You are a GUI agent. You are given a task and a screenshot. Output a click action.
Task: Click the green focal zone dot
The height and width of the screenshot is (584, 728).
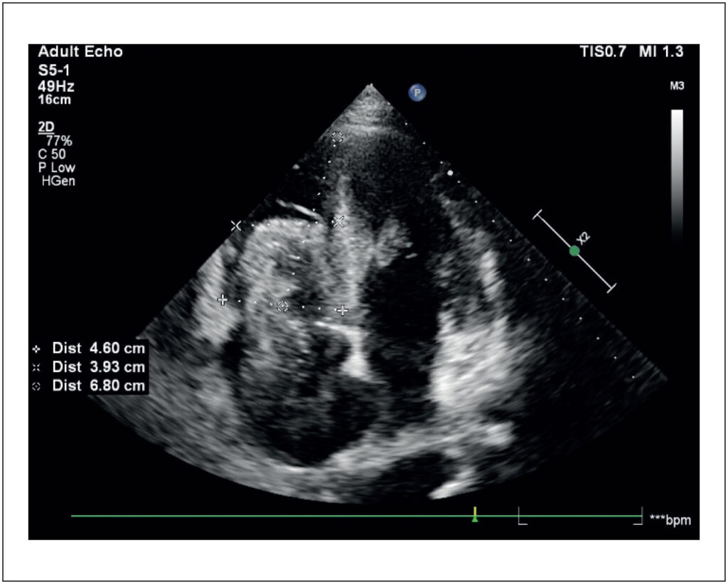pos(574,250)
